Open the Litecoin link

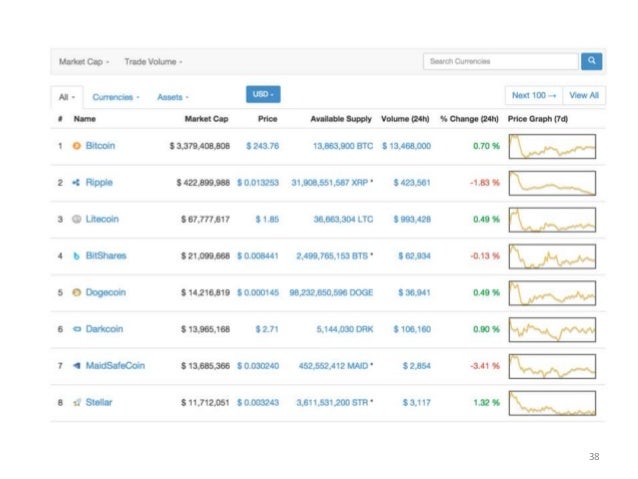pyautogui.click(x=102, y=219)
